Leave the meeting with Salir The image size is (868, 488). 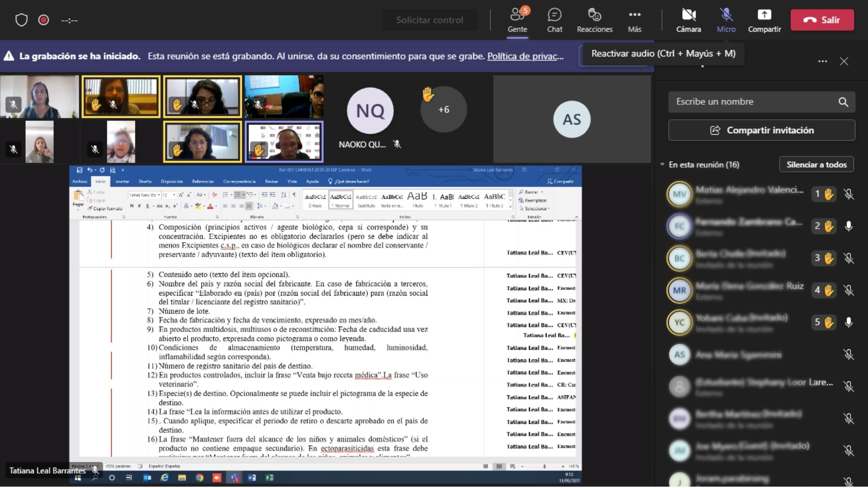click(822, 20)
